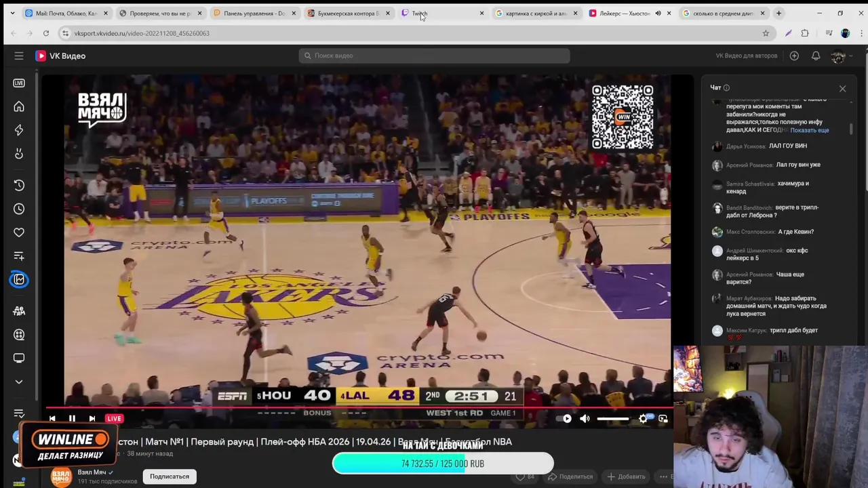The width and height of the screenshot is (868, 488).
Task: Like the video with heart button
Action: pos(524,476)
